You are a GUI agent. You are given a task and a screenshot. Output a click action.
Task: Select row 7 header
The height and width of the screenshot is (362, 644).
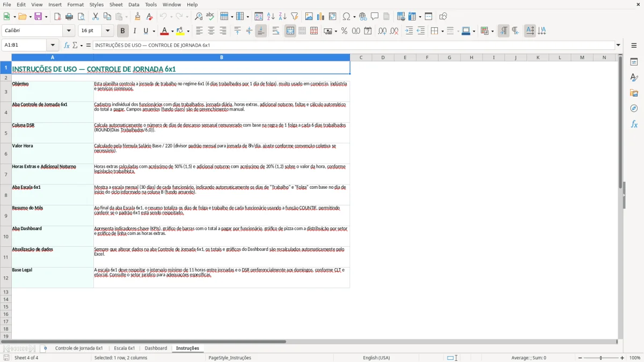coord(6,174)
